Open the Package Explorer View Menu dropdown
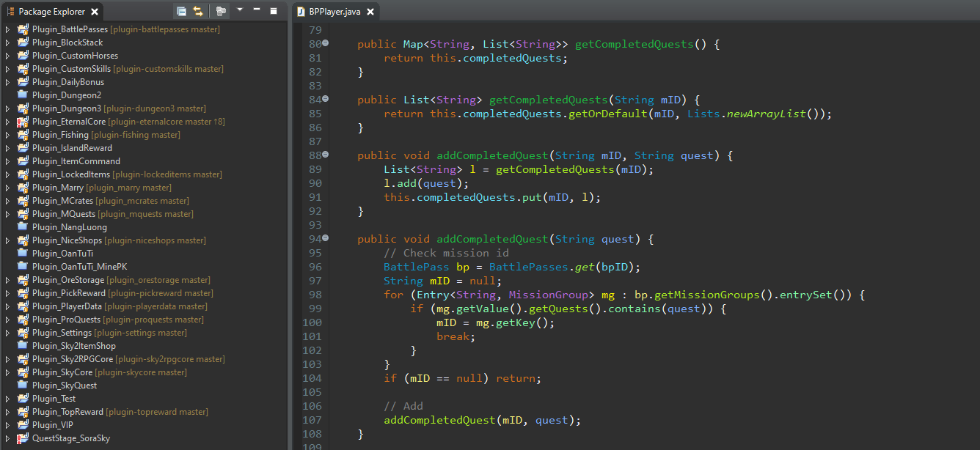This screenshot has height=450, width=980. tap(240, 11)
